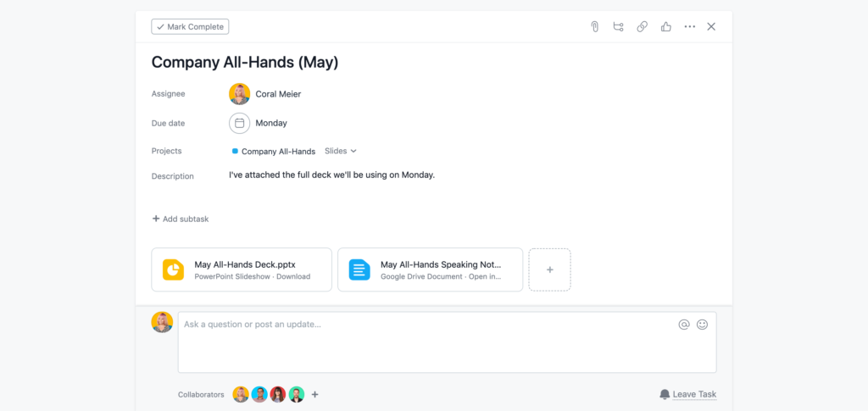The height and width of the screenshot is (411, 868).
Task: Click the blue Google Drive document icon
Action: point(359,269)
